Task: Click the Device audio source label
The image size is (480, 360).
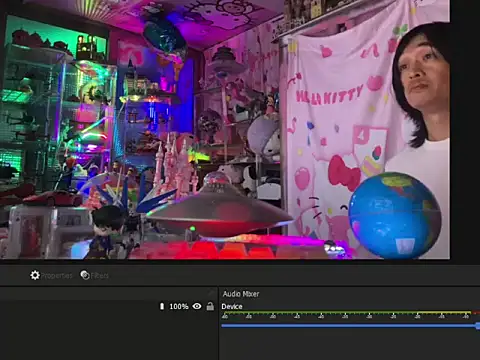Action: click(x=232, y=307)
